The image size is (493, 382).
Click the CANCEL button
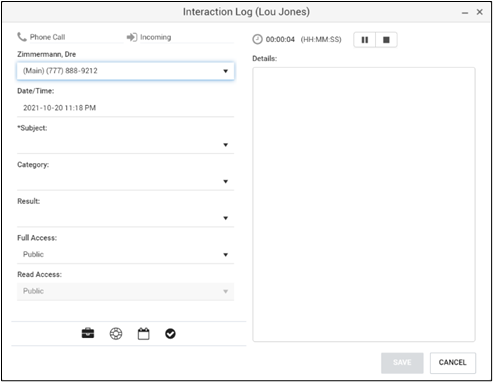click(x=453, y=363)
